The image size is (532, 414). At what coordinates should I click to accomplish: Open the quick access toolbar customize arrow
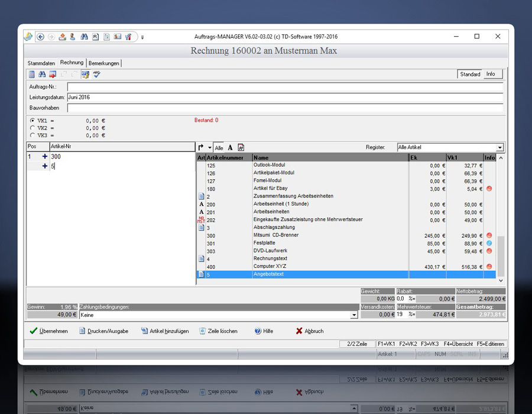point(142,37)
